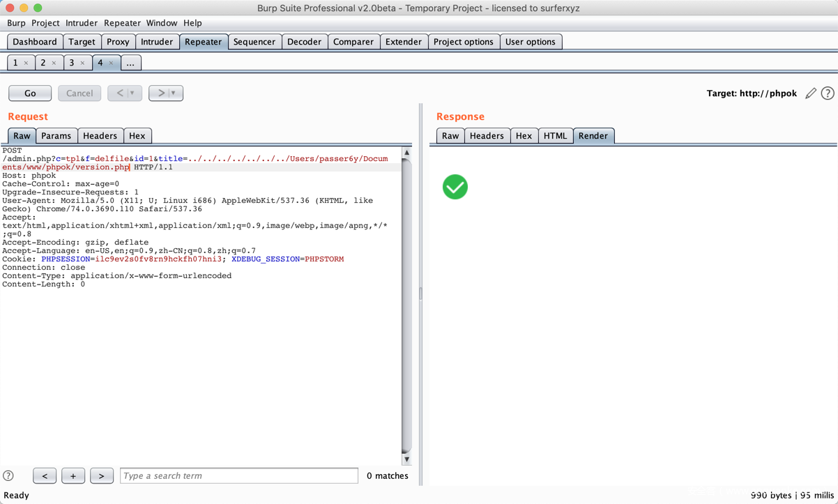Open the Window menu
This screenshot has width=838, height=504.
pos(162,23)
